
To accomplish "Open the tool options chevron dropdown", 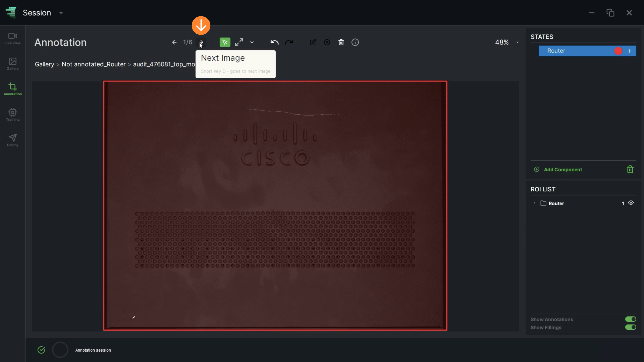I will point(252,43).
